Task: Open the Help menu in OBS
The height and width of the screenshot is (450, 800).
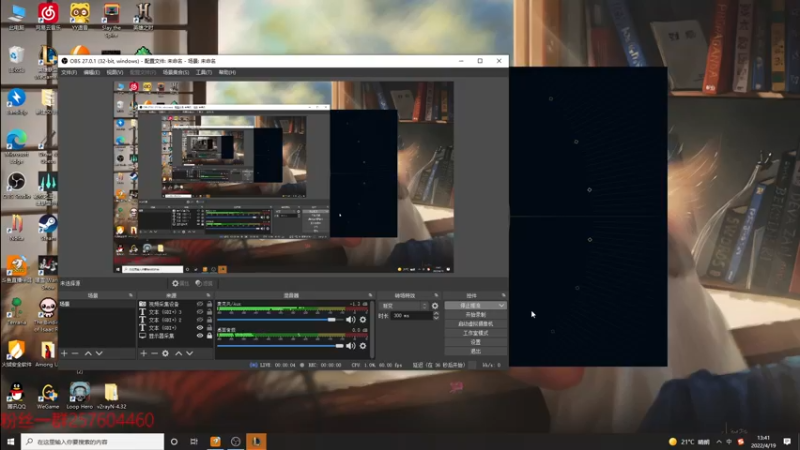Action: coord(227,72)
